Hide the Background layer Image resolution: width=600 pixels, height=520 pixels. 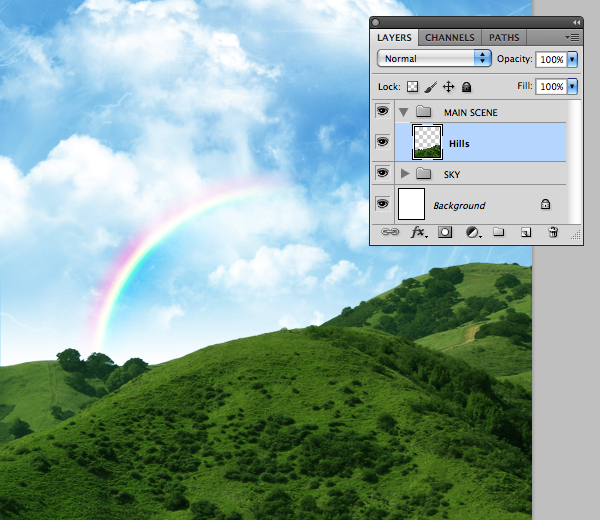pyautogui.click(x=382, y=204)
